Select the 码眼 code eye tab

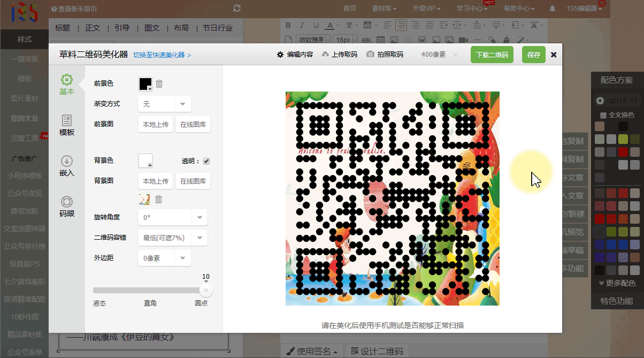click(67, 207)
